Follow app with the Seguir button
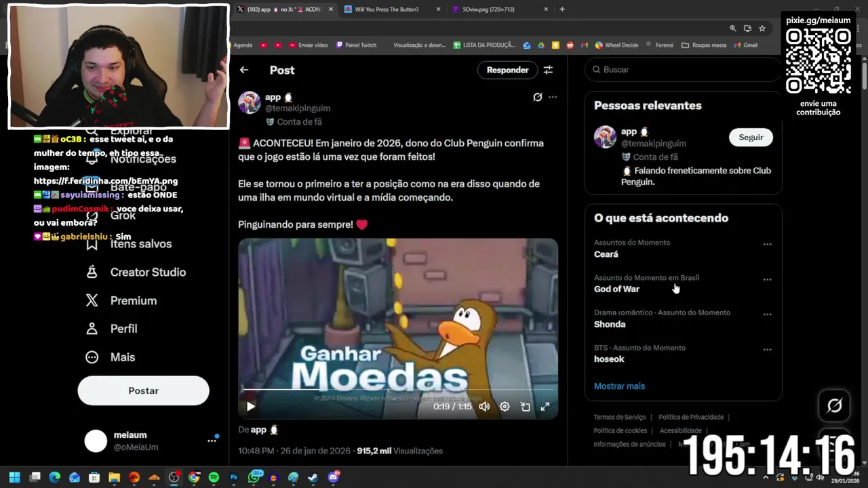Image resolution: width=868 pixels, height=488 pixels. [x=751, y=137]
